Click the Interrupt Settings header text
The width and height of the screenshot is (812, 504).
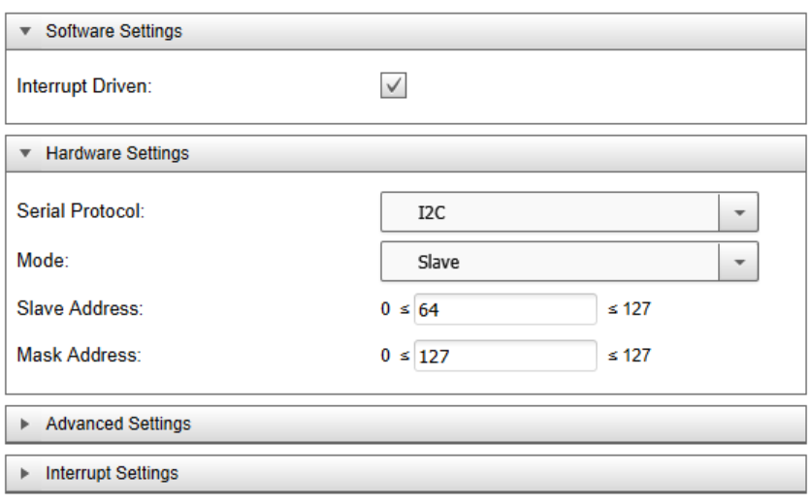[x=113, y=474]
